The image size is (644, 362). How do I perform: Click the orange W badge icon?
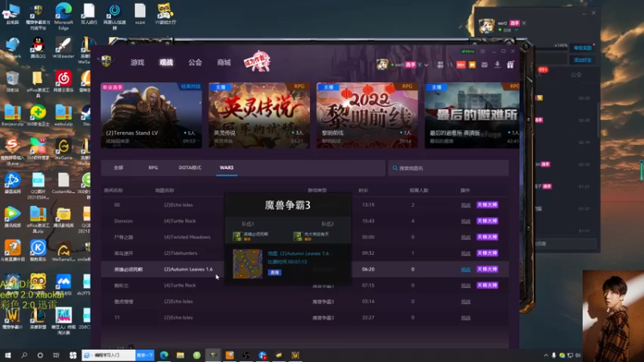[x=472, y=65]
